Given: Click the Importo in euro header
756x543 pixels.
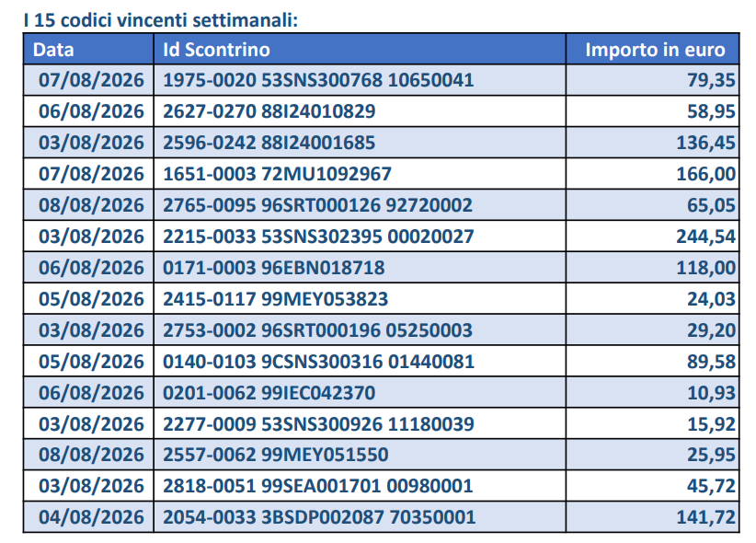Looking at the screenshot, I should coord(655,50).
